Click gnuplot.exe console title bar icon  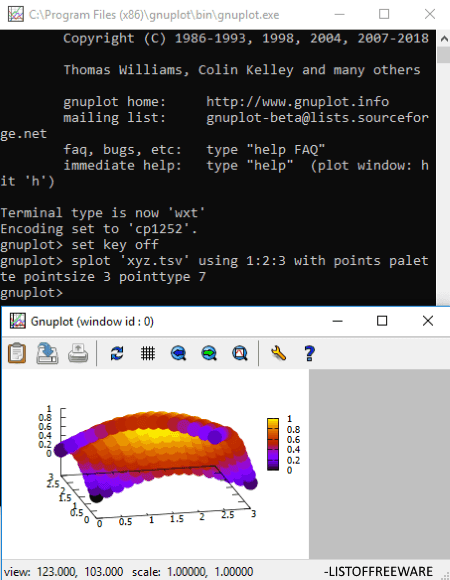coord(16,14)
